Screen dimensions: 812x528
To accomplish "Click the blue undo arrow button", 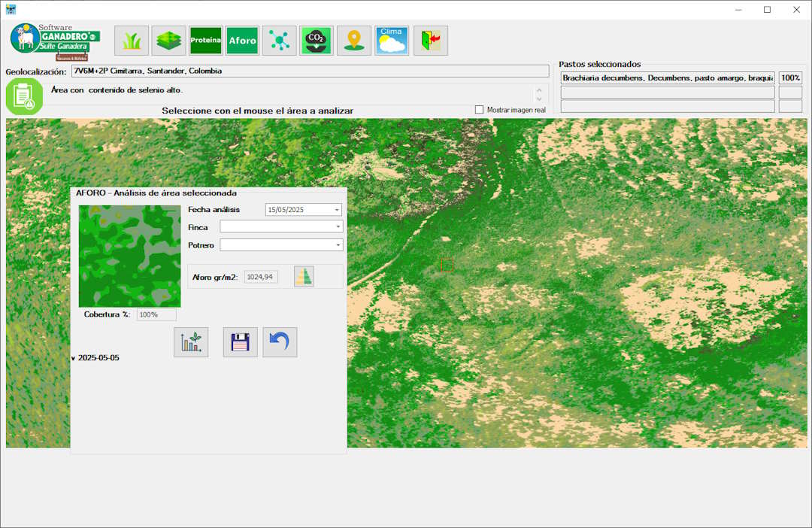I will 280,342.
